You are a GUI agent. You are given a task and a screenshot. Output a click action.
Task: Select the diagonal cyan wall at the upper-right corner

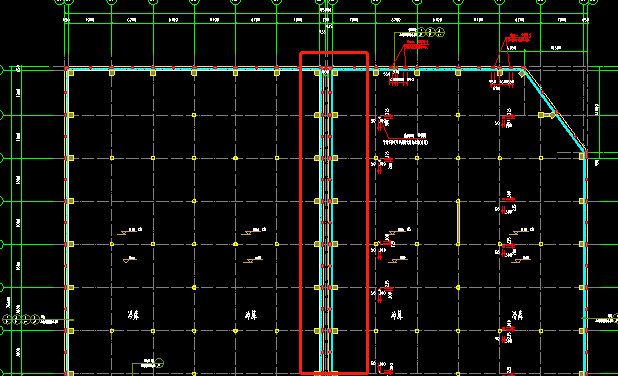click(553, 110)
